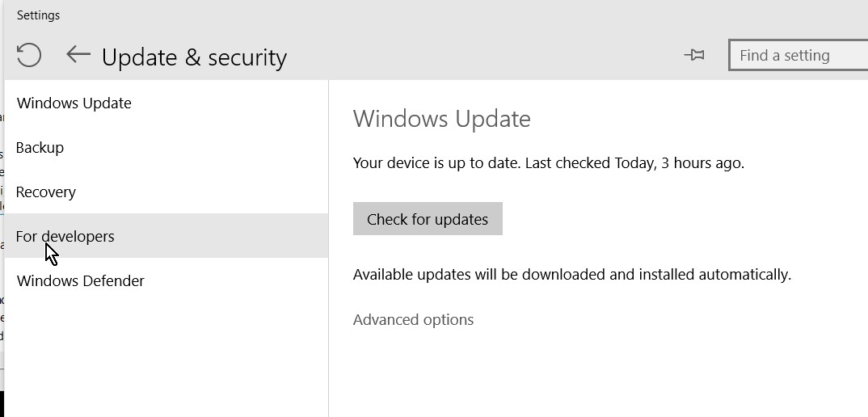Click the 'Available updates will be downloaded' message

point(571,275)
